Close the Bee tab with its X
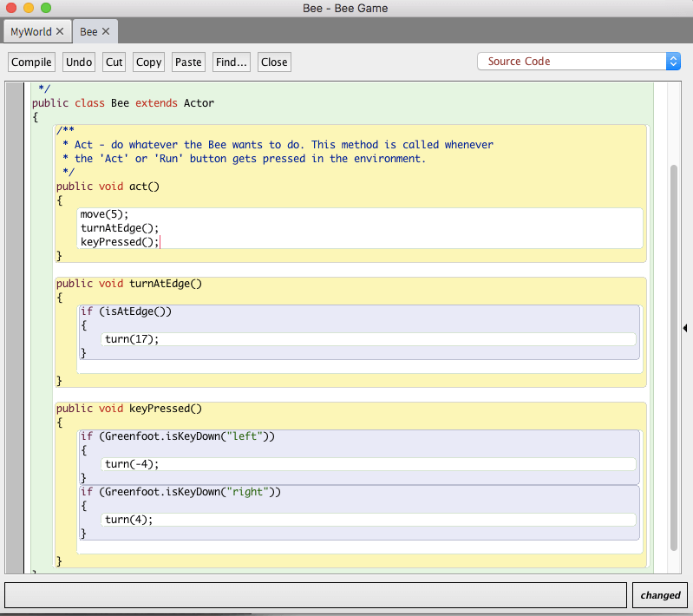This screenshot has height=616, width=693. click(x=106, y=31)
